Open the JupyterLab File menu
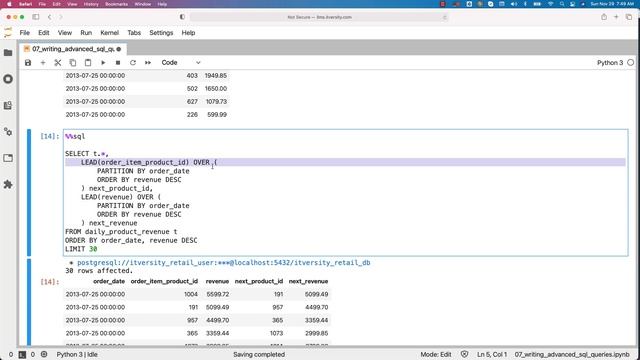640x360 pixels. point(24,33)
